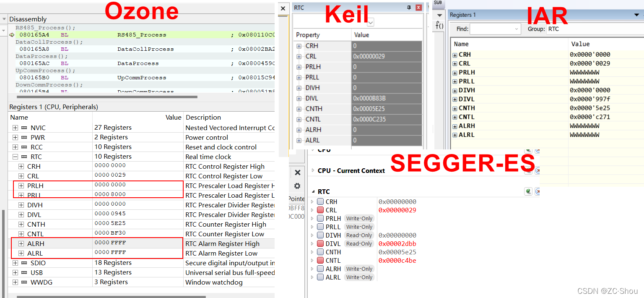Open the Registers 1 window menu arrow in IAR

[x=636, y=15]
